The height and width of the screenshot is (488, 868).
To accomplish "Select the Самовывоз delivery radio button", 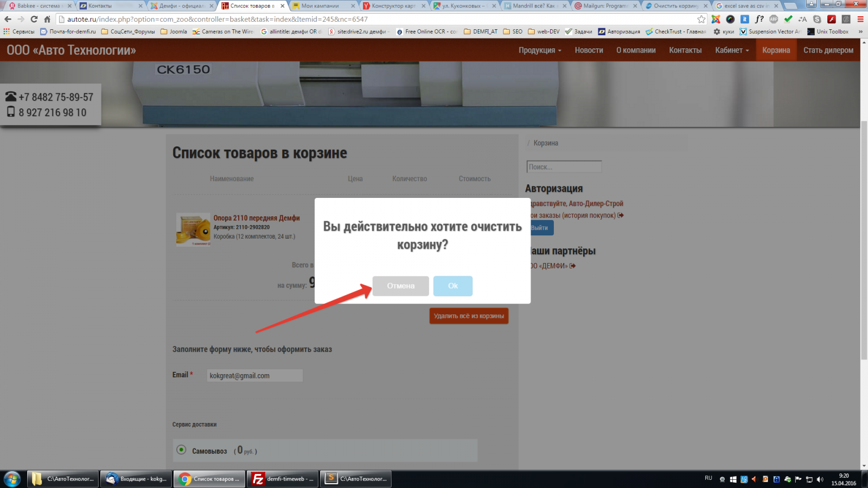I will click(182, 450).
